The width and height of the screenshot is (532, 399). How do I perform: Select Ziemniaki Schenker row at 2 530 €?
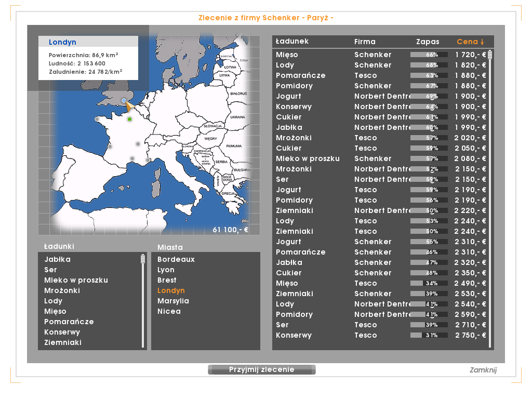pos(381,294)
